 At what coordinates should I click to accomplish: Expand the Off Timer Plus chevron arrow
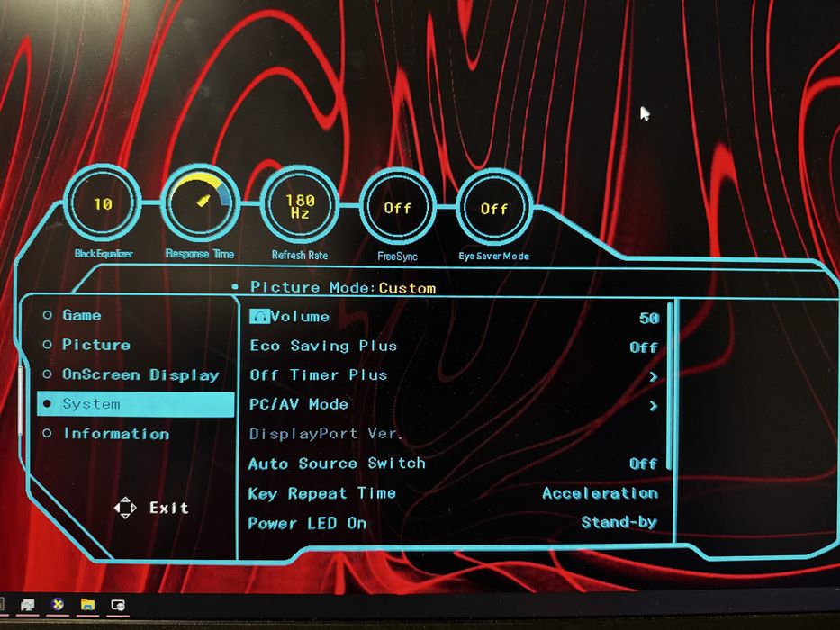[x=653, y=376]
